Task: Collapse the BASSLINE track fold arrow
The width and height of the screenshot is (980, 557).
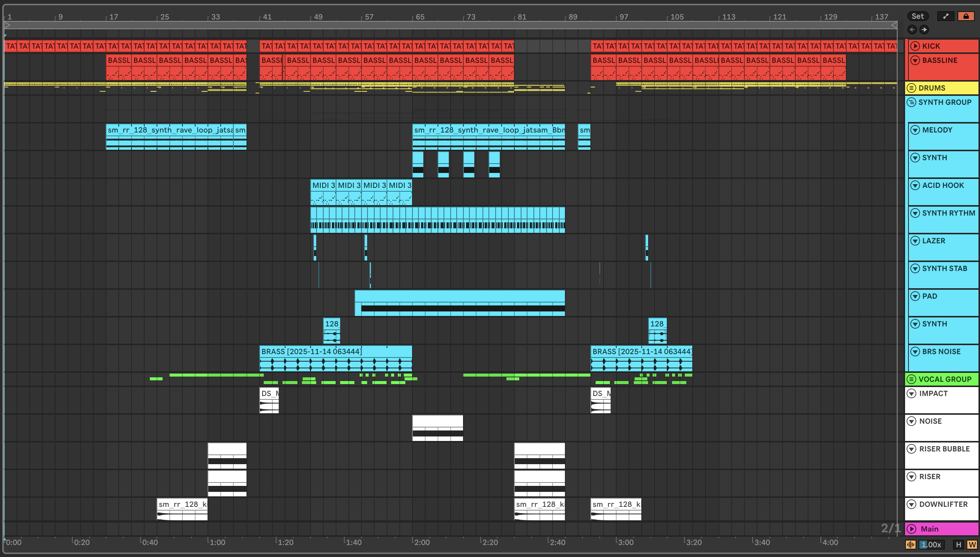Action: click(915, 60)
